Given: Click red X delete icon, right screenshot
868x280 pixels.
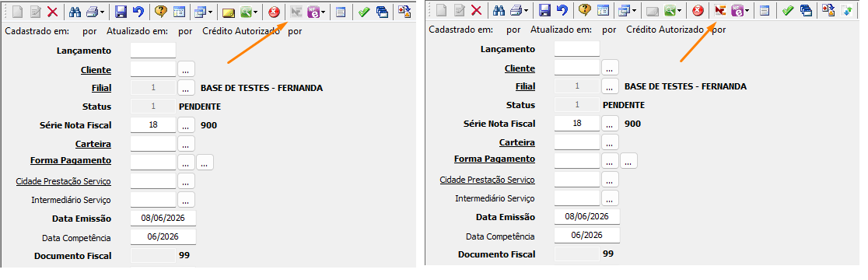Looking at the screenshot, I should pos(476,10).
